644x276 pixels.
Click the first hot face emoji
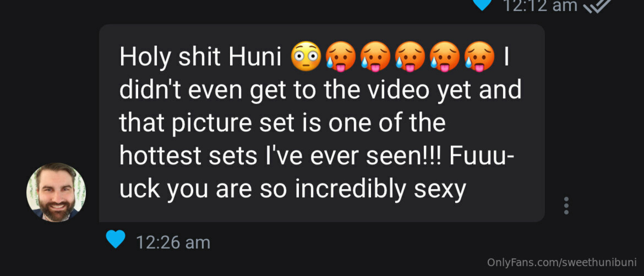[340, 56]
